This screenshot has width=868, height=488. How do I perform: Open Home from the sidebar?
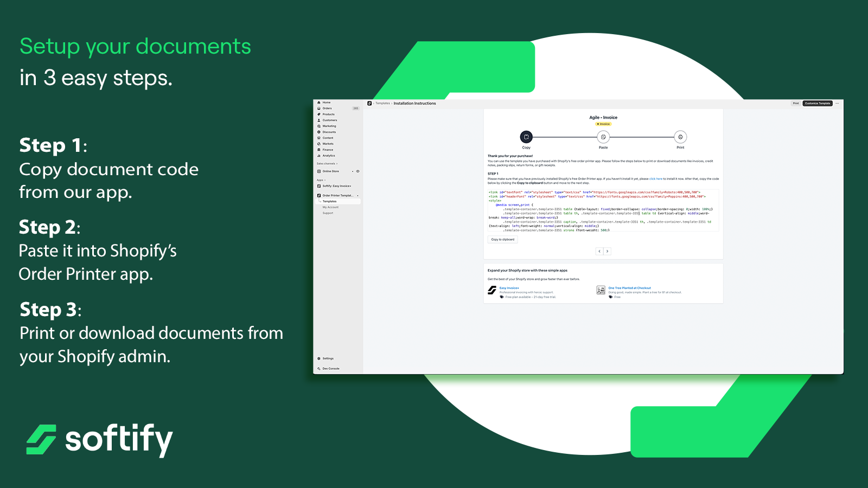tap(326, 102)
